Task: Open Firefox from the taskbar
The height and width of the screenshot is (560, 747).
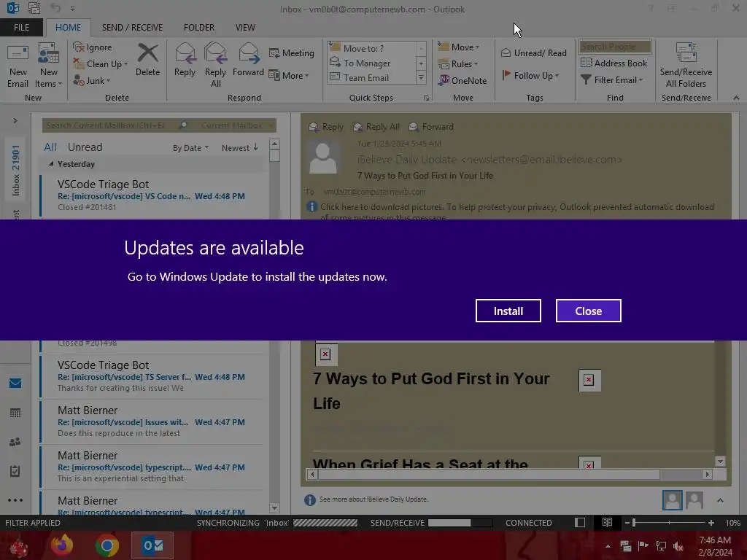Action: (62, 545)
